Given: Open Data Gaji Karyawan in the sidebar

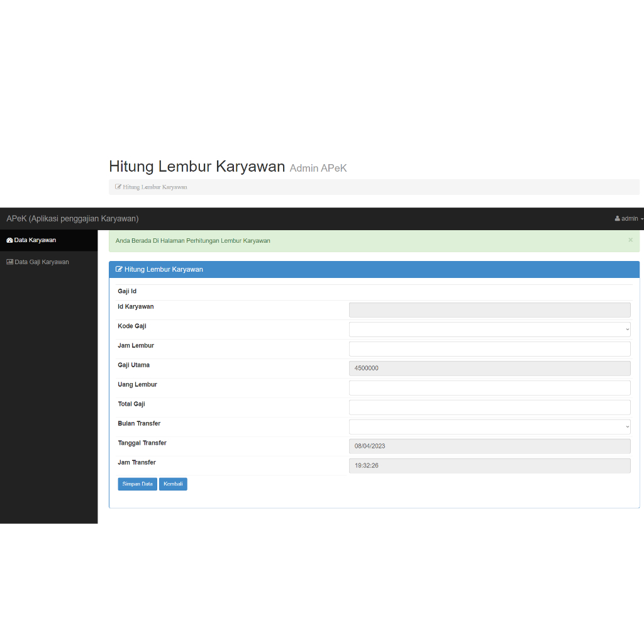Looking at the screenshot, I should pyautogui.click(x=42, y=262).
